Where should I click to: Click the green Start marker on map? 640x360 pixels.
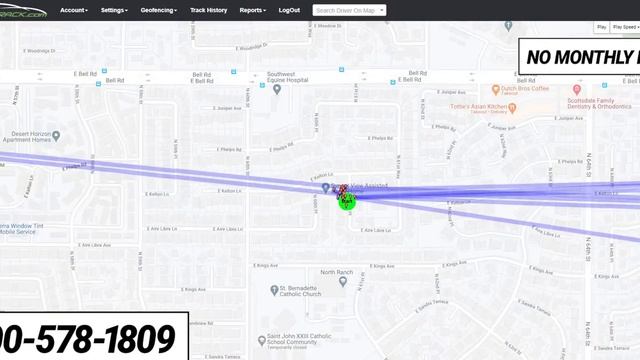click(347, 202)
